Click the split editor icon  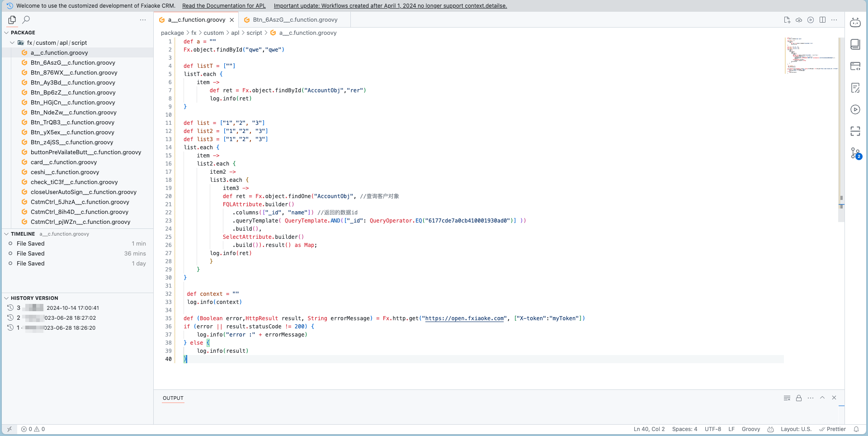point(822,20)
